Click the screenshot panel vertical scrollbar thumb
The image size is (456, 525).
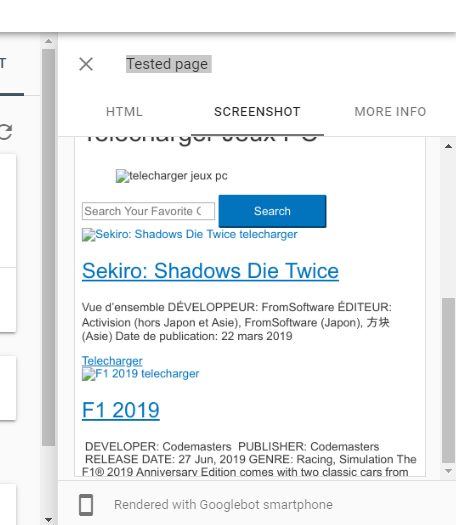448,380
